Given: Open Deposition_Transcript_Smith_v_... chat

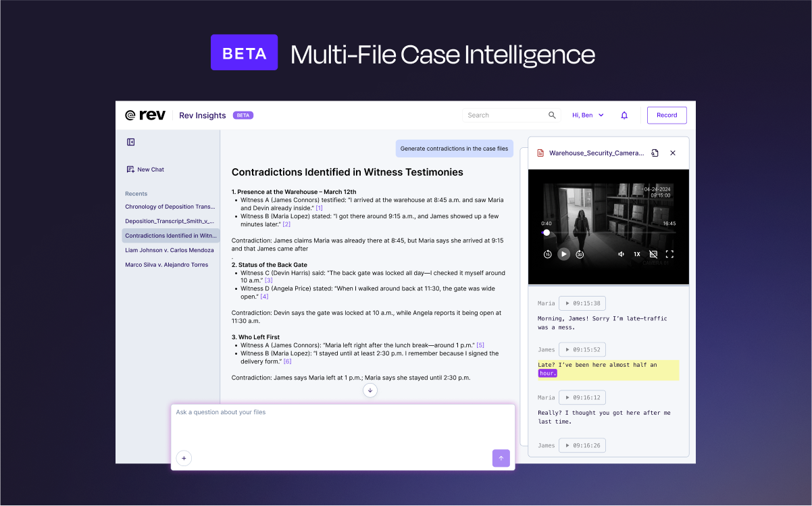Looking at the screenshot, I should point(170,221).
